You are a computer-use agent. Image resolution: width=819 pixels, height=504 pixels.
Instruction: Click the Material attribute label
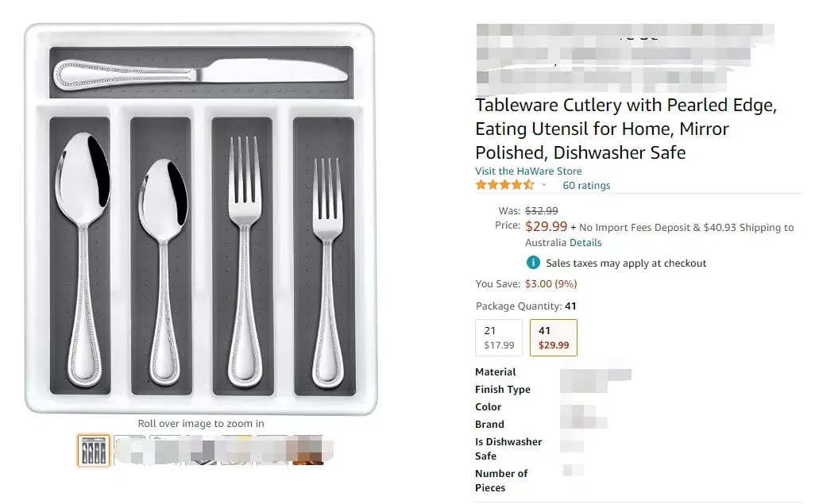(495, 372)
